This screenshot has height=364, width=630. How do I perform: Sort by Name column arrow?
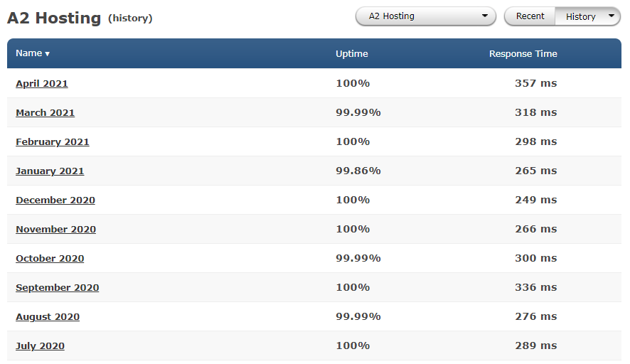(x=48, y=54)
